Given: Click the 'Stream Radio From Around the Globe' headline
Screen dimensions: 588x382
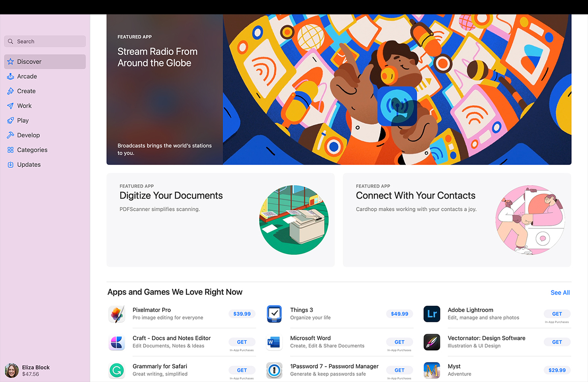Looking at the screenshot, I should click(x=157, y=57).
